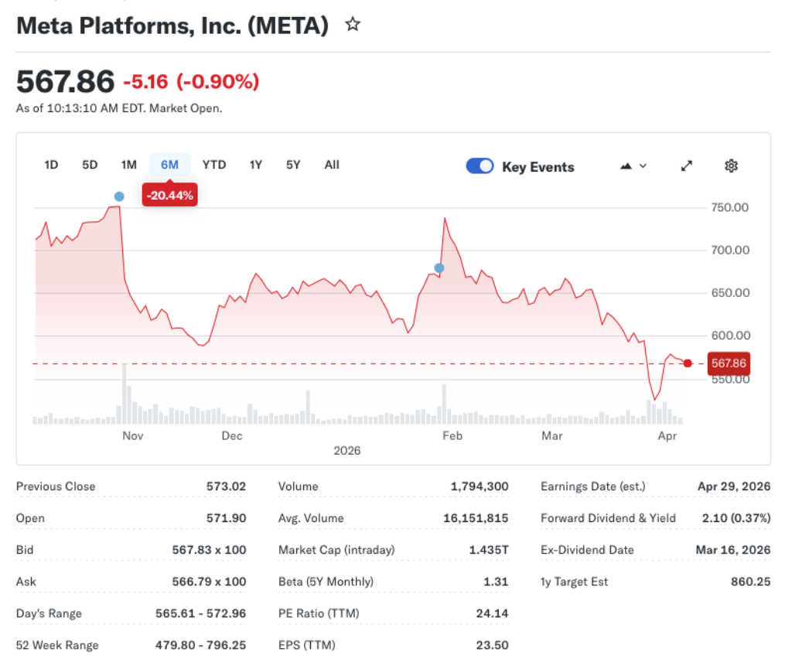The image size is (792, 672).
Task: Click the Avg. Volume value 16,151,815
Action: pyautogui.click(x=476, y=518)
